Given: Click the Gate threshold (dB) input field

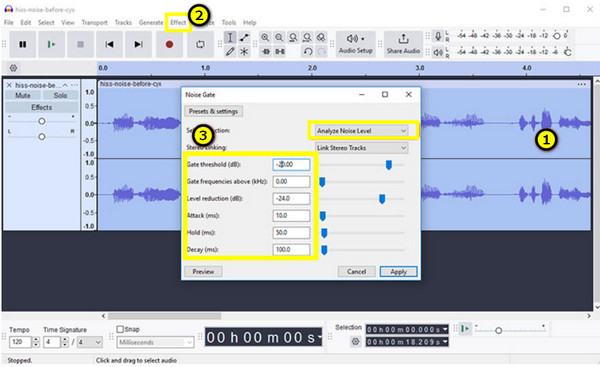Looking at the screenshot, I should [x=291, y=165].
